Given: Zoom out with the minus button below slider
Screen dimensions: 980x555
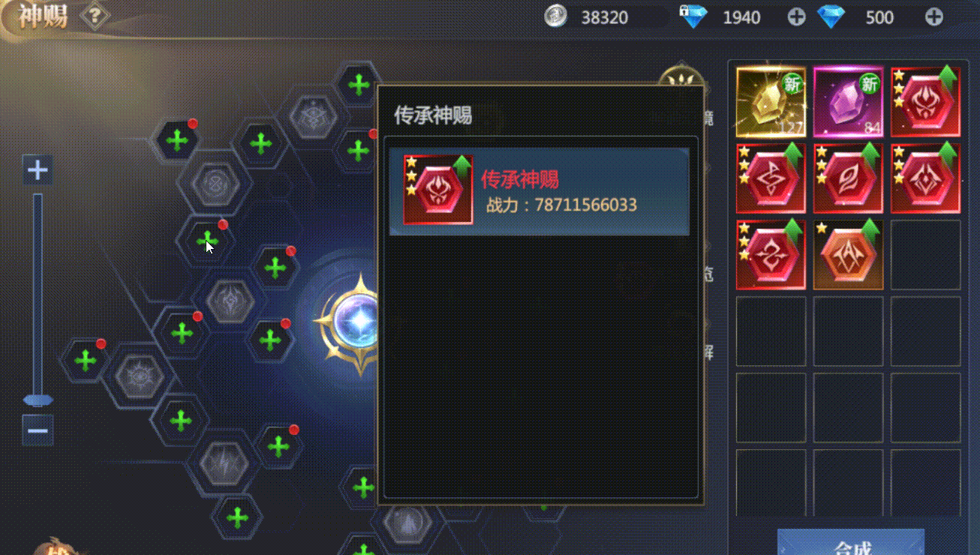Looking at the screenshot, I should point(37,430).
